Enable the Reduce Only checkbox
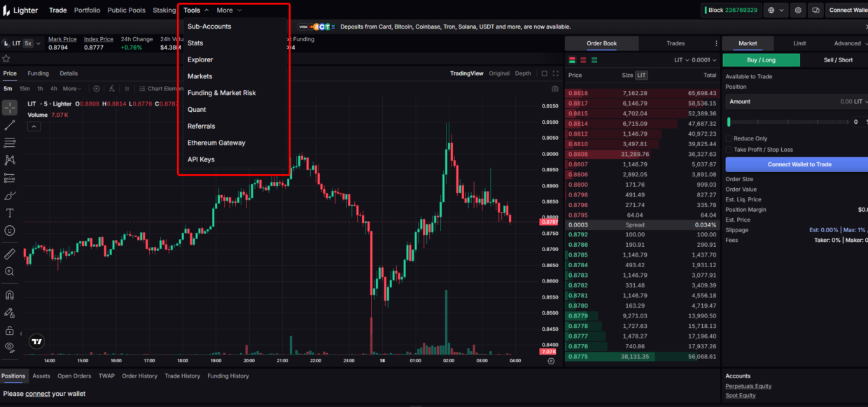The width and height of the screenshot is (868, 407). (729, 138)
